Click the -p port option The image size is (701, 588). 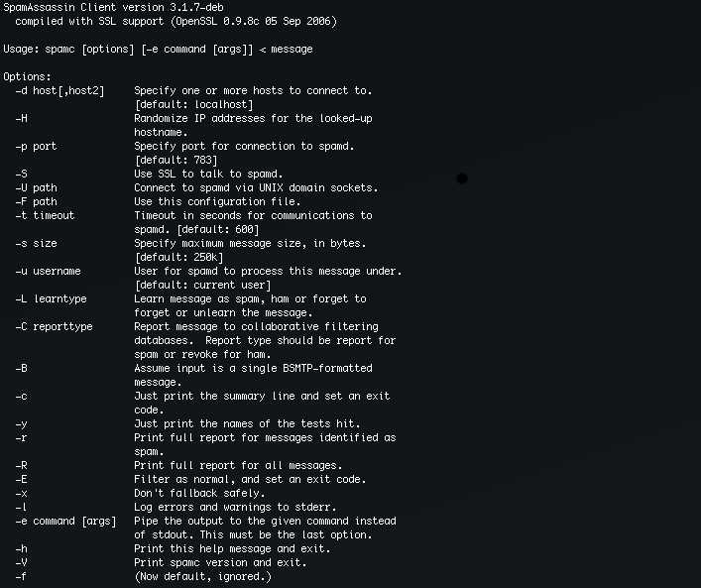37,146
